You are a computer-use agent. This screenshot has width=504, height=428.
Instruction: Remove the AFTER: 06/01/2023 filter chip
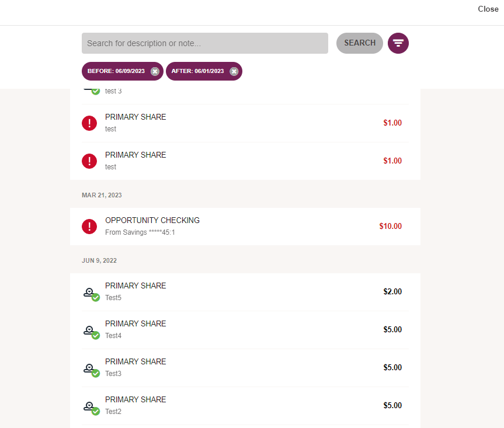pyautogui.click(x=234, y=71)
